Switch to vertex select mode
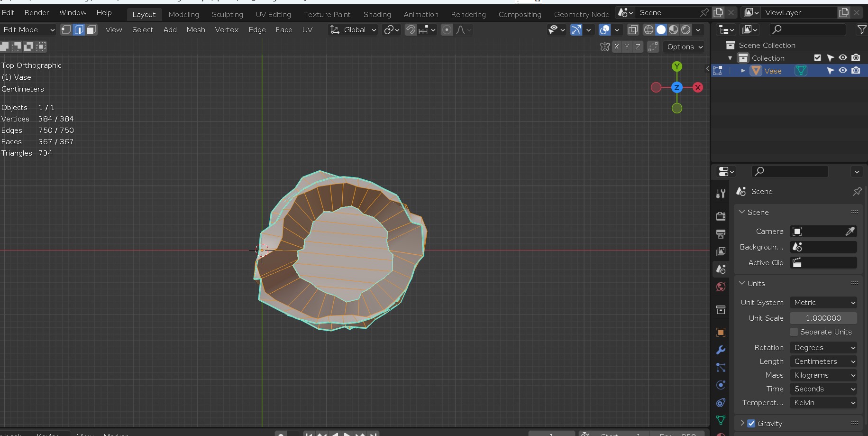The height and width of the screenshot is (436, 868). pos(66,30)
